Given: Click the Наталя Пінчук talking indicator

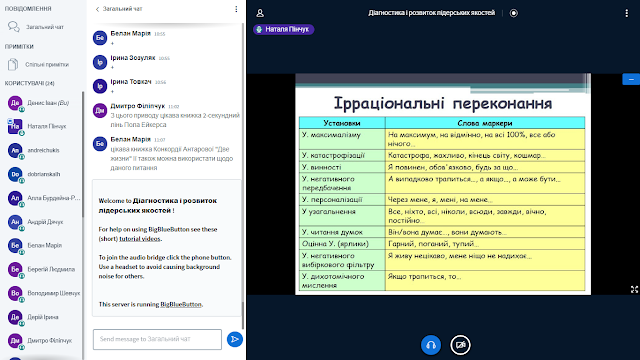Looking at the screenshot, I should coord(283,29).
